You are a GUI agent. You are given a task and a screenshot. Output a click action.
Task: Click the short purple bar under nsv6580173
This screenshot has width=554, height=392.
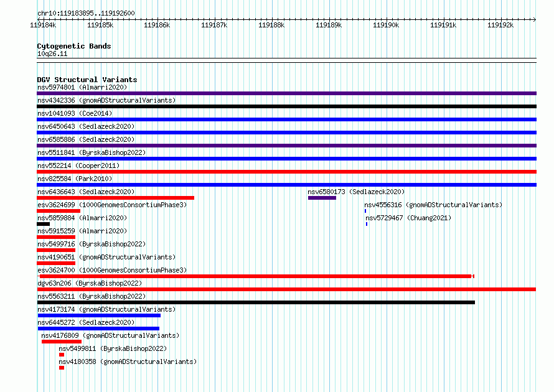click(322, 198)
